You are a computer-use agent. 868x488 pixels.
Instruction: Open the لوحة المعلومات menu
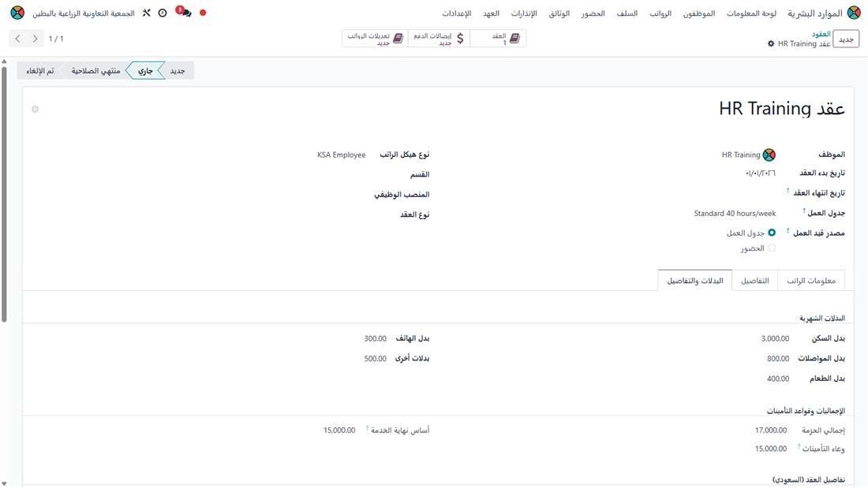point(751,13)
